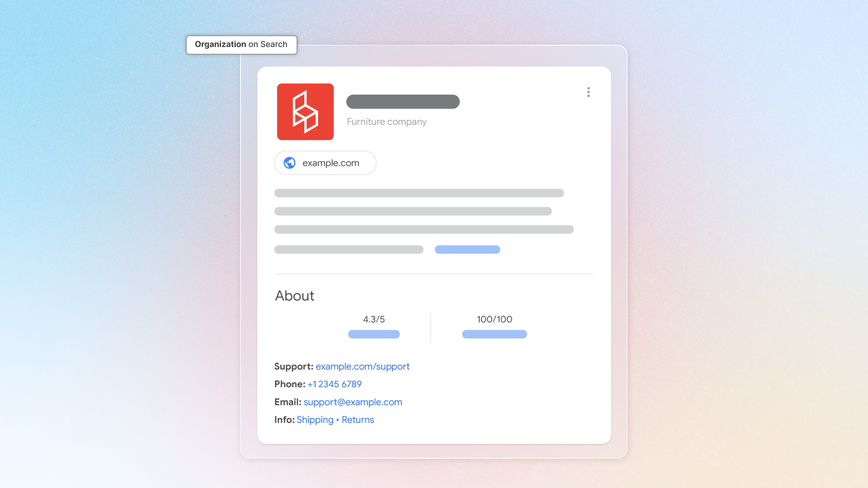Click the About section heading
The image size is (868, 488).
point(294,296)
